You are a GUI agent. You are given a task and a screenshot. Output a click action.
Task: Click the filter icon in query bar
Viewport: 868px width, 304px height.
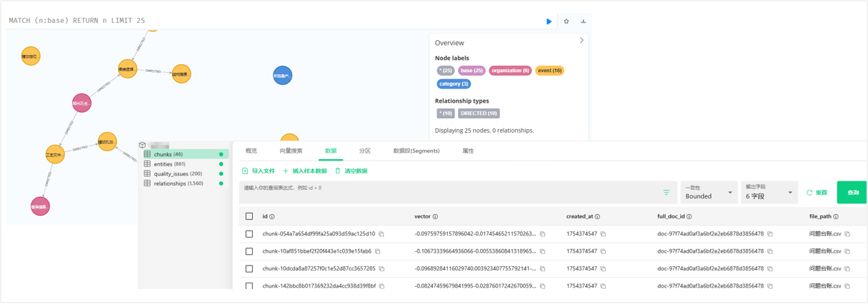click(666, 193)
